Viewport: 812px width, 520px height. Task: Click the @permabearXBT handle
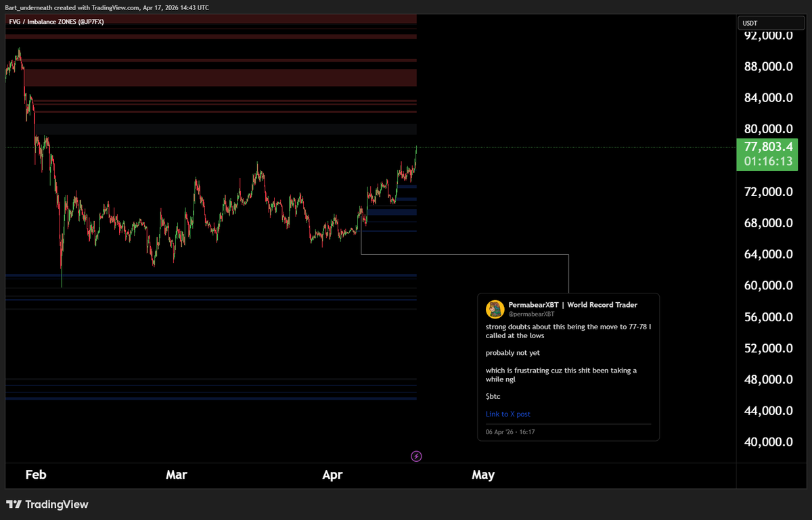point(531,314)
